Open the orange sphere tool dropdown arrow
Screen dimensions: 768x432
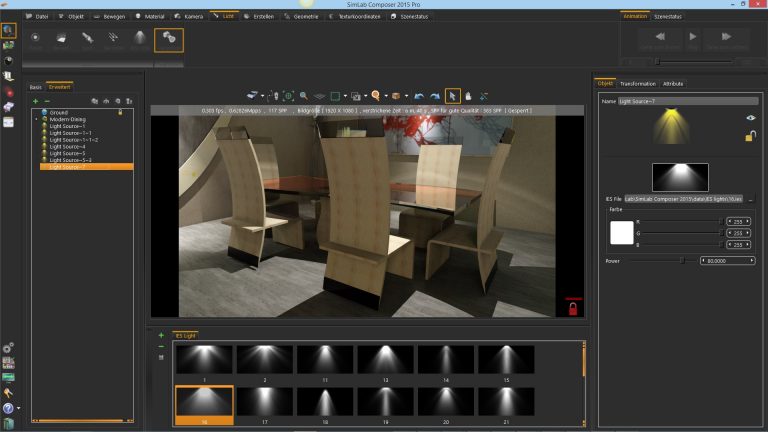click(386, 95)
